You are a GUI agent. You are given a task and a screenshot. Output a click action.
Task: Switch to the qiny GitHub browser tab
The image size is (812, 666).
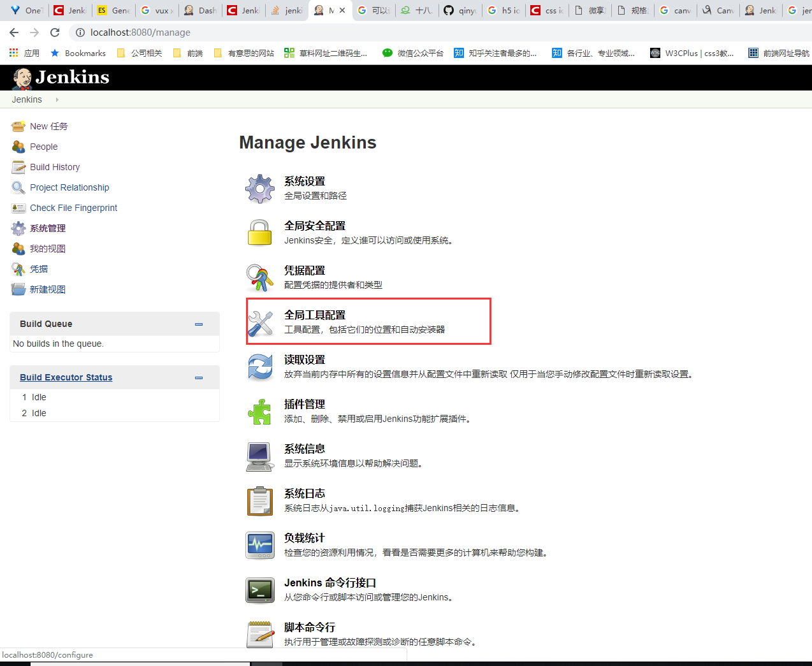(x=460, y=10)
